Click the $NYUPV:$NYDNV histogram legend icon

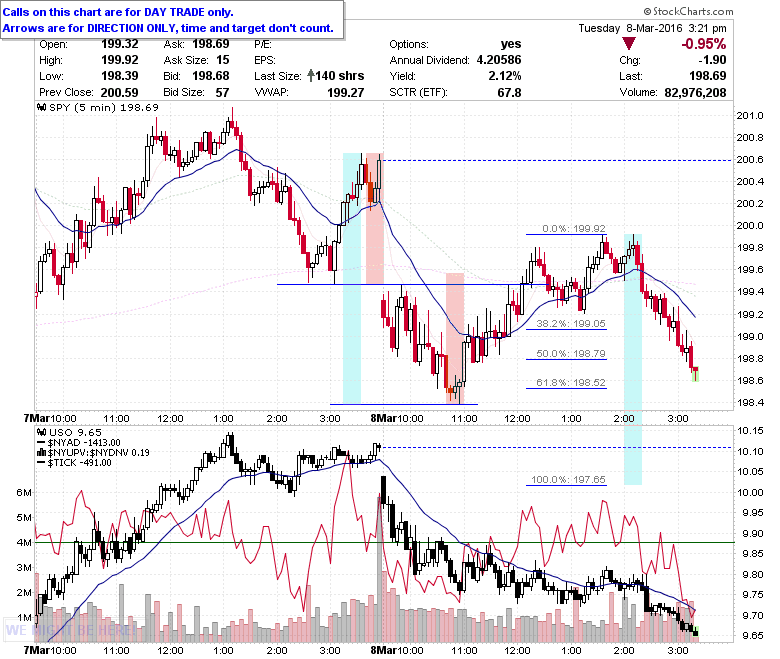(42, 453)
